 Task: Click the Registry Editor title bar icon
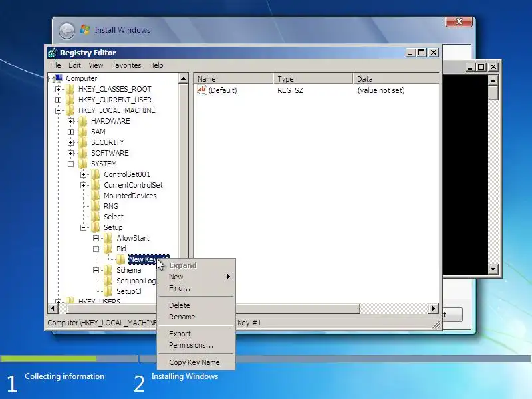pos(53,53)
